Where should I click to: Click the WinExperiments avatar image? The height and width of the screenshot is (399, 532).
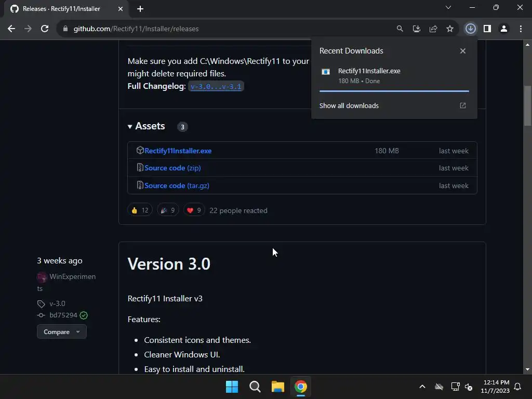[42, 277]
